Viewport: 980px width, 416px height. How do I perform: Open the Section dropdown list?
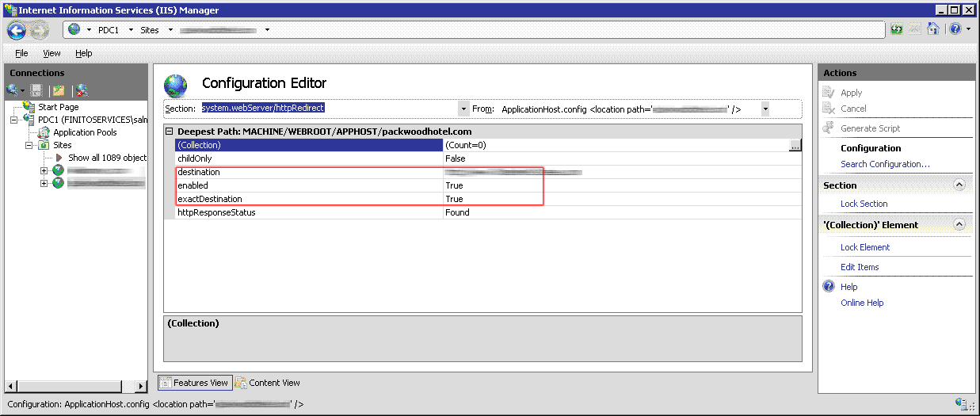pyautogui.click(x=463, y=109)
